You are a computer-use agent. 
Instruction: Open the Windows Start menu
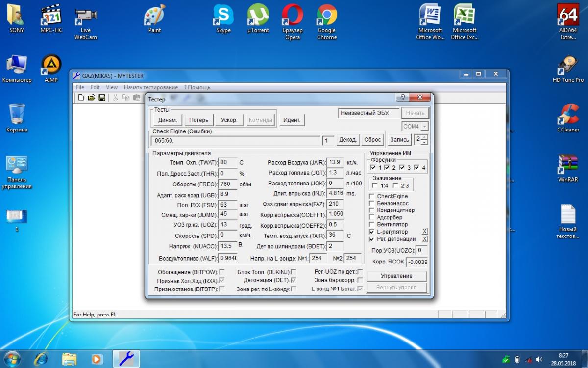pos(12,359)
